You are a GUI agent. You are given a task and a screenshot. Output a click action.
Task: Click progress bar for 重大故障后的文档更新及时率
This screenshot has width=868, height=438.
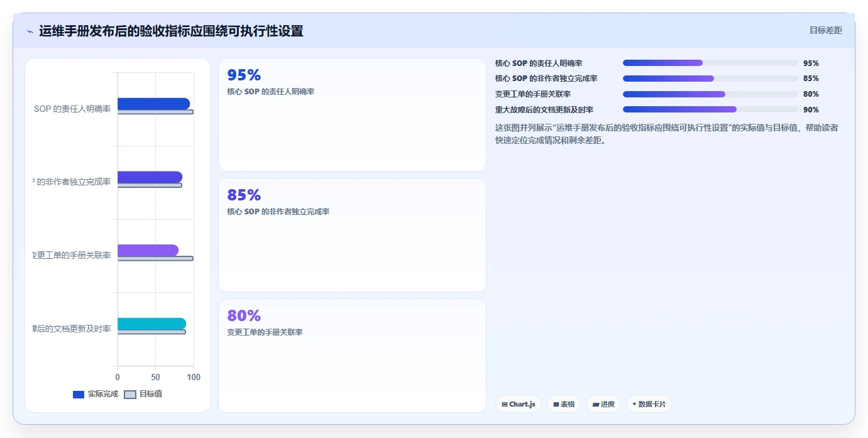[x=710, y=109]
